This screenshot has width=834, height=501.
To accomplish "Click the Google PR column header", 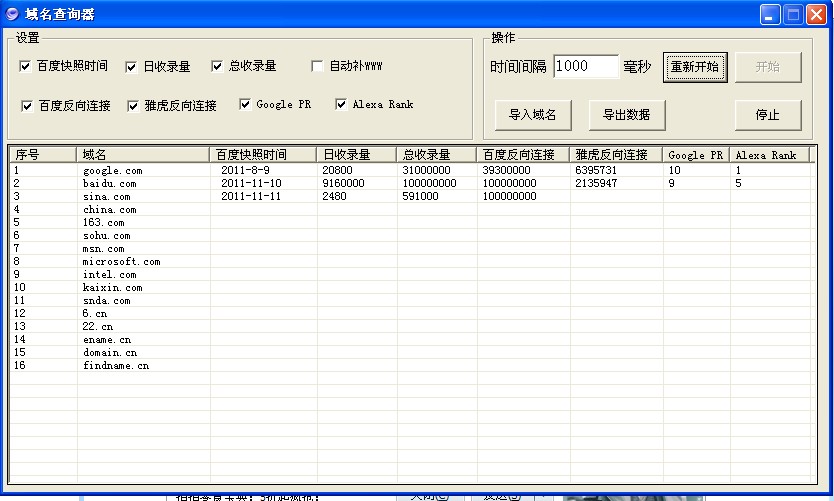I will (696, 155).
